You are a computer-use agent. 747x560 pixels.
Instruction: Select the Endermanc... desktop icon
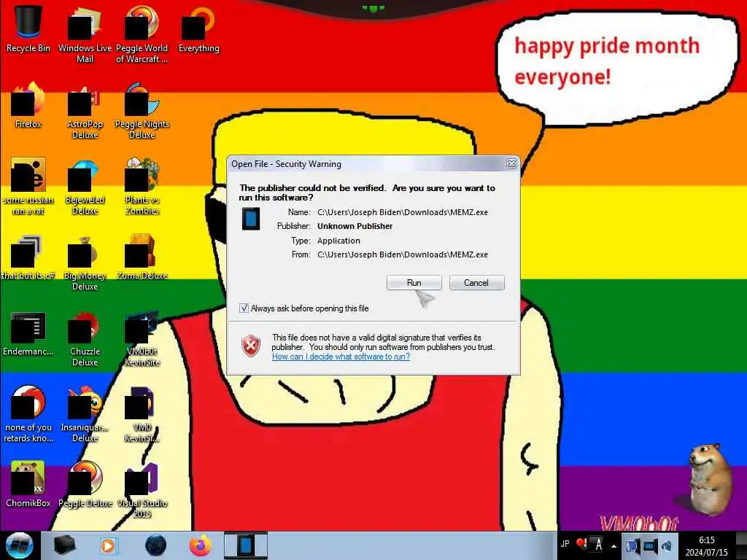coord(28,332)
